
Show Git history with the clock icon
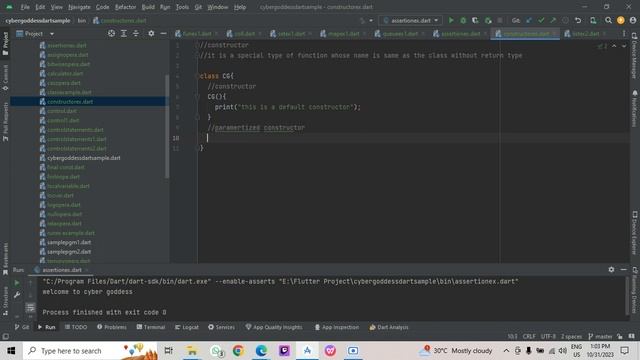[565, 20]
